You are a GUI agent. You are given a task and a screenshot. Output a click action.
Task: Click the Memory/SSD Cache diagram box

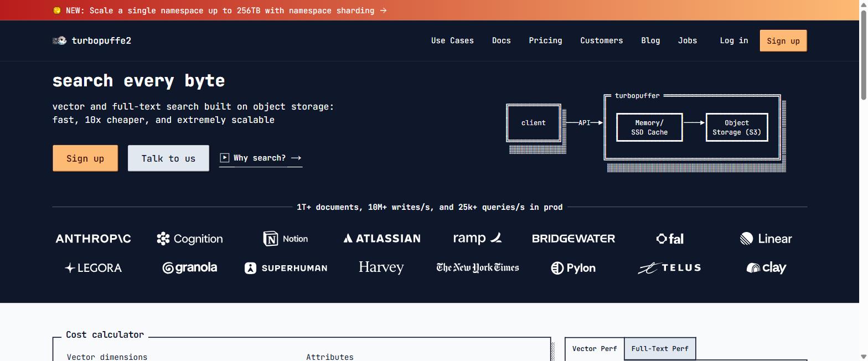click(x=649, y=127)
